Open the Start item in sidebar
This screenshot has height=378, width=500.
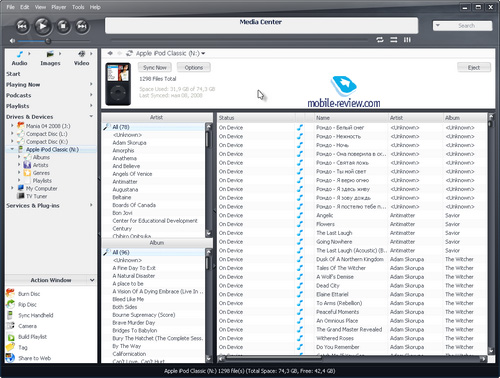coord(13,74)
